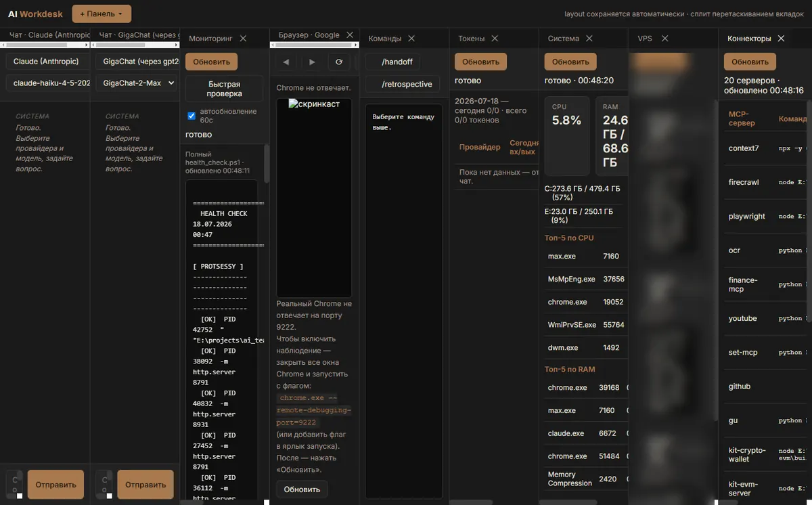This screenshot has width=812, height=505.
Task: Click the CPU 5.8% card
Action: 567,136
